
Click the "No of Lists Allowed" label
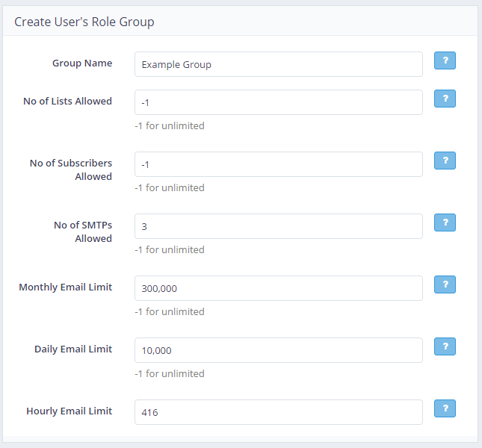[x=67, y=102]
